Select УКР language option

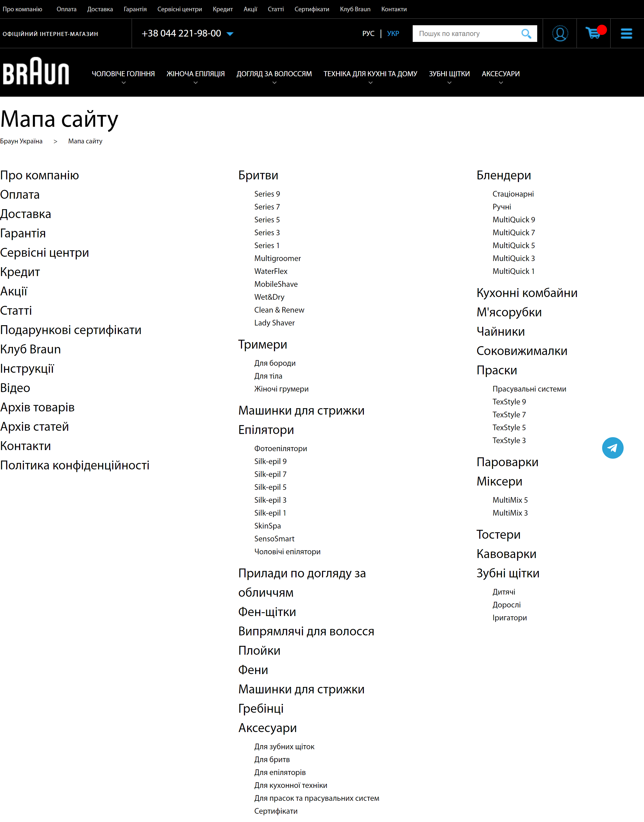click(x=393, y=34)
